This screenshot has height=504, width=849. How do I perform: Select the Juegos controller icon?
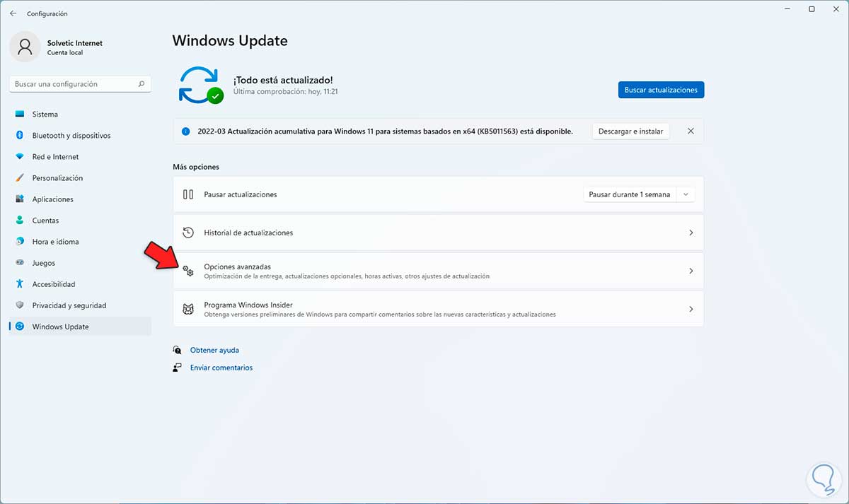coord(20,263)
